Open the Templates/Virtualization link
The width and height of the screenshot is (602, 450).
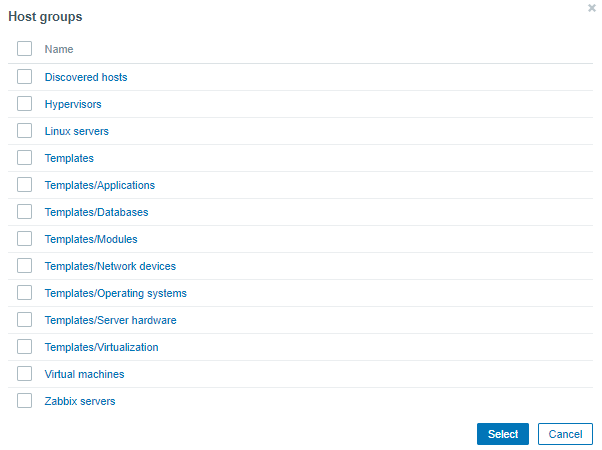pyautogui.click(x=102, y=347)
